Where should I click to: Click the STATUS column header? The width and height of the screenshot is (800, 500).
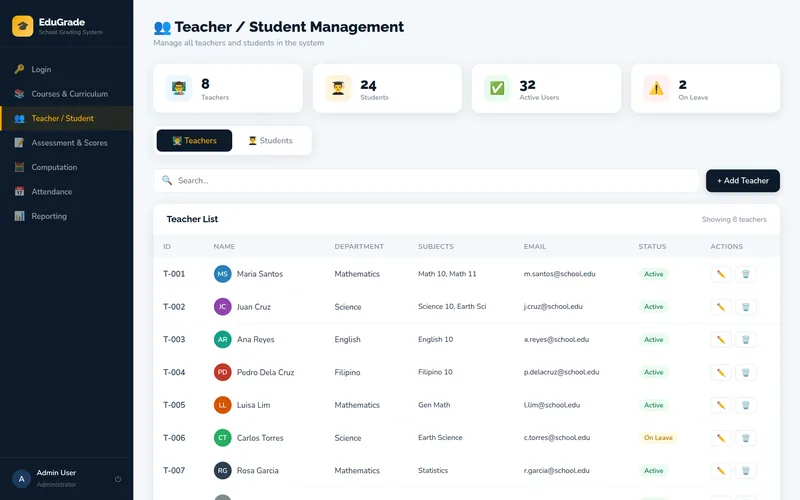click(x=652, y=246)
